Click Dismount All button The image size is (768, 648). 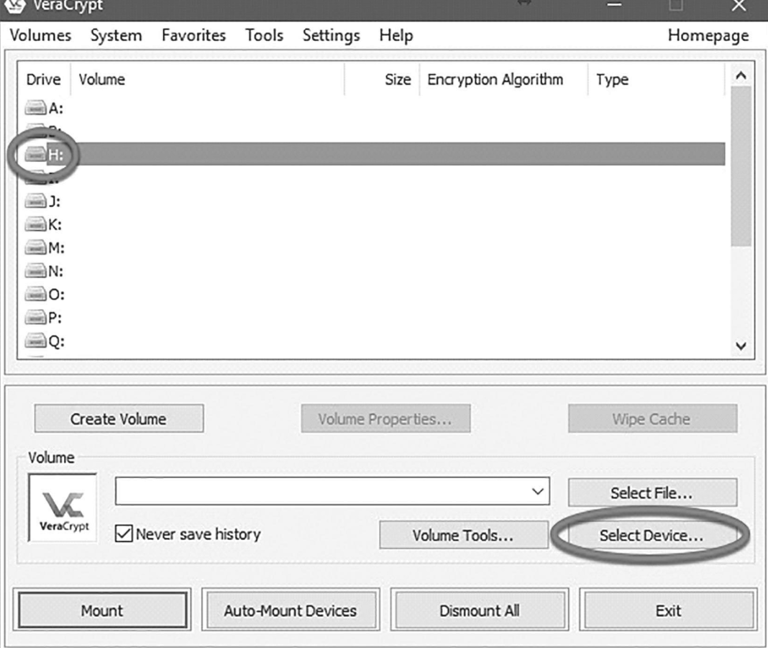pos(480,610)
